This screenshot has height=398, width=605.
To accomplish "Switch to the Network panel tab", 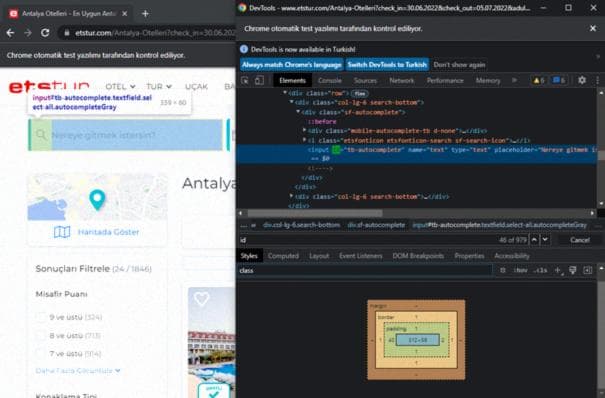I will point(402,80).
